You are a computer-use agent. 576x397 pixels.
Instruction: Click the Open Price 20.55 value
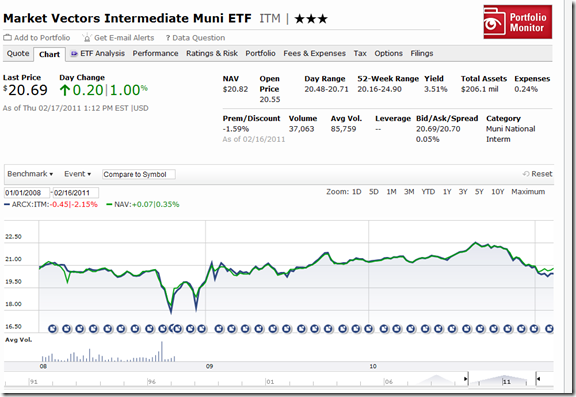click(270, 100)
